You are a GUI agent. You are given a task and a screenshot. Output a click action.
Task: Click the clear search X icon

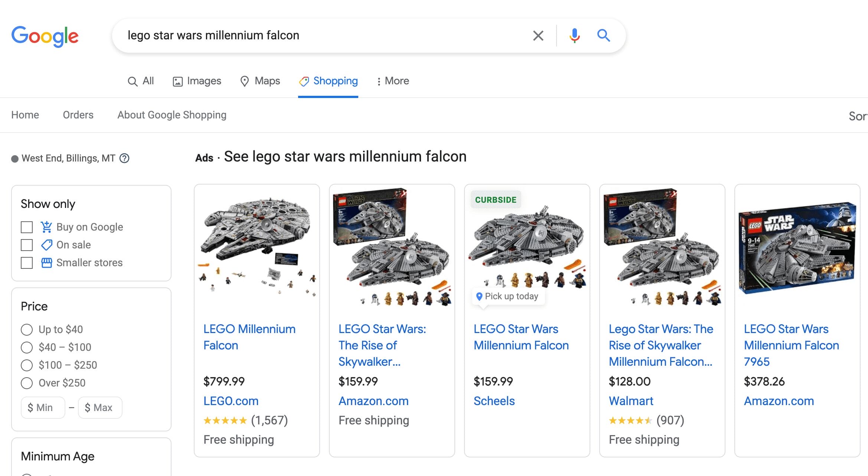coord(538,36)
